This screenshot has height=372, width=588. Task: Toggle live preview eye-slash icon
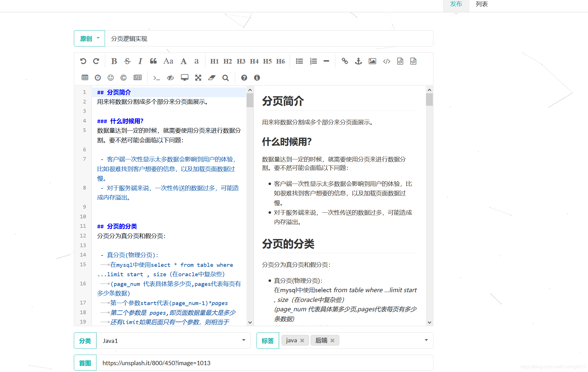pos(171,78)
